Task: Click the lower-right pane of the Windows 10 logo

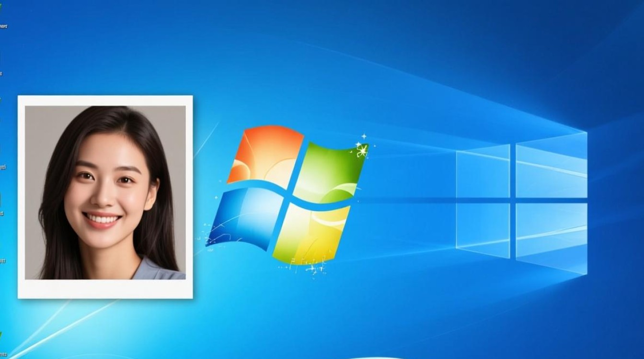Action: click(551, 230)
